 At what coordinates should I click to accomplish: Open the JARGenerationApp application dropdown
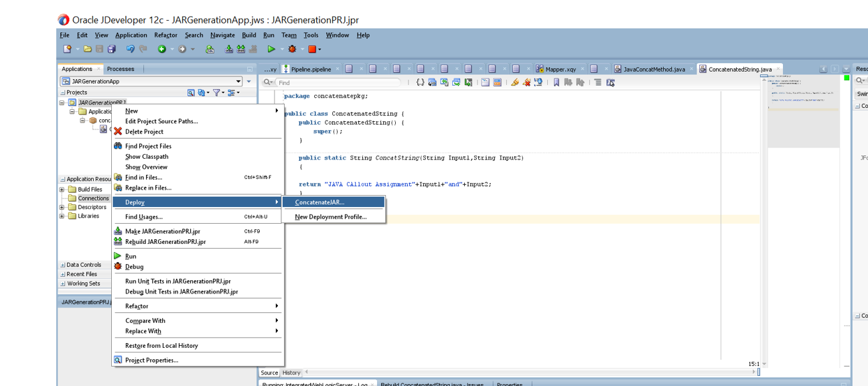tap(238, 81)
